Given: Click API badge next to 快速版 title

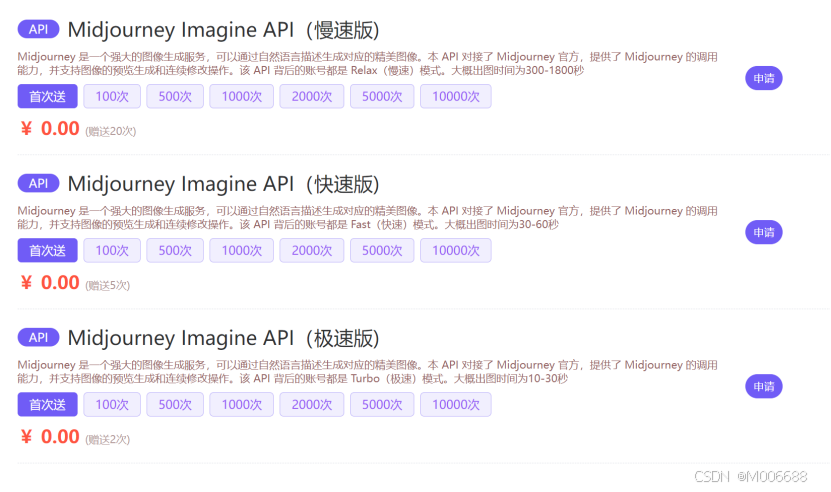Looking at the screenshot, I should click(x=38, y=183).
